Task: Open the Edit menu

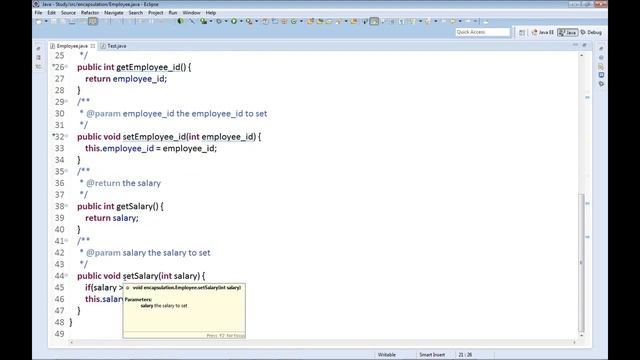Action: tap(51, 13)
